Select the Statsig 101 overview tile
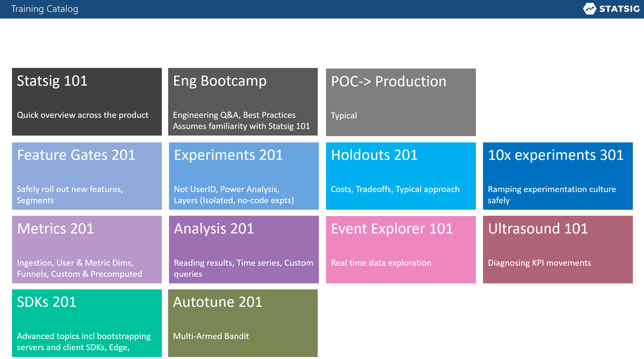Image resolution: width=644 pixels, height=359 pixels. click(x=86, y=102)
